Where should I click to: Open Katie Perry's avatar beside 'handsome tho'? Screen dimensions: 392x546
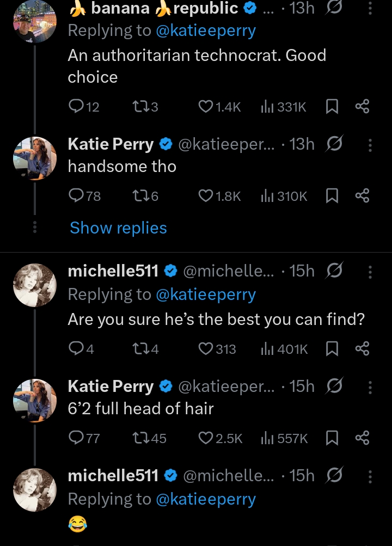click(35, 158)
